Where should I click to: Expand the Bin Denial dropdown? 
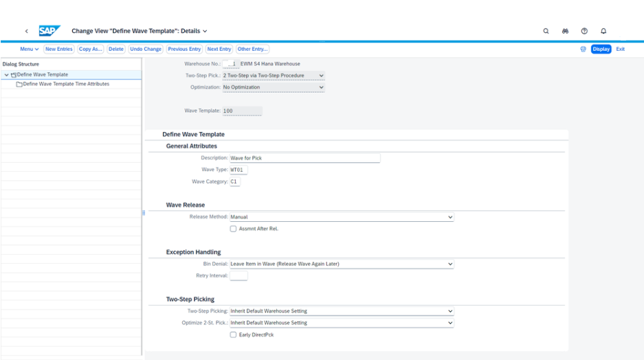(x=450, y=264)
